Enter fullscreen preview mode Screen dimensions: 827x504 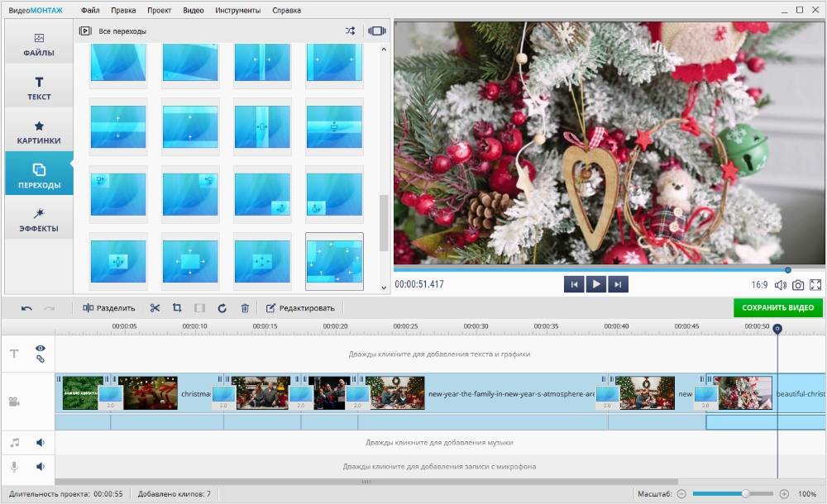click(x=815, y=285)
